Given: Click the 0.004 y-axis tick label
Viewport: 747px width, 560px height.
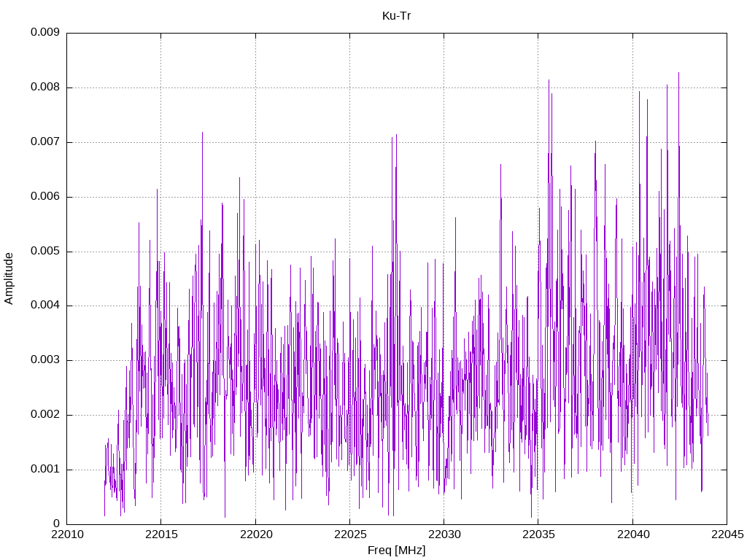Looking at the screenshot, I should [x=44, y=306].
